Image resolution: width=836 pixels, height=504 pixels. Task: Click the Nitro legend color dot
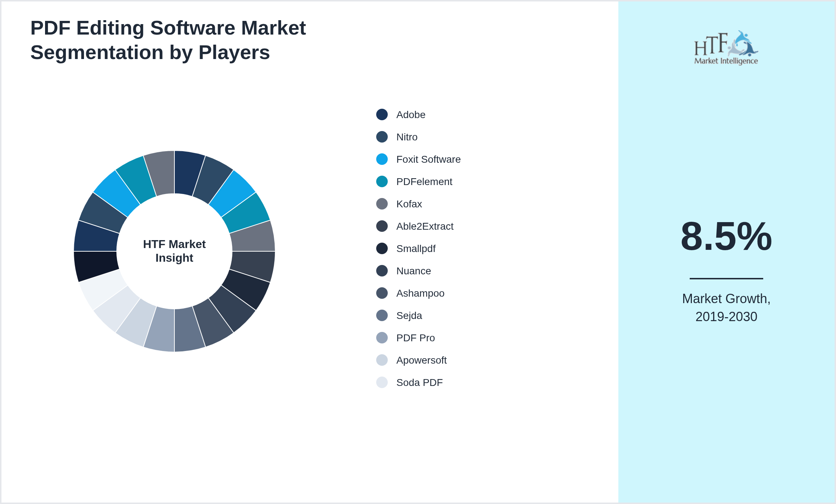pos(382,137)
